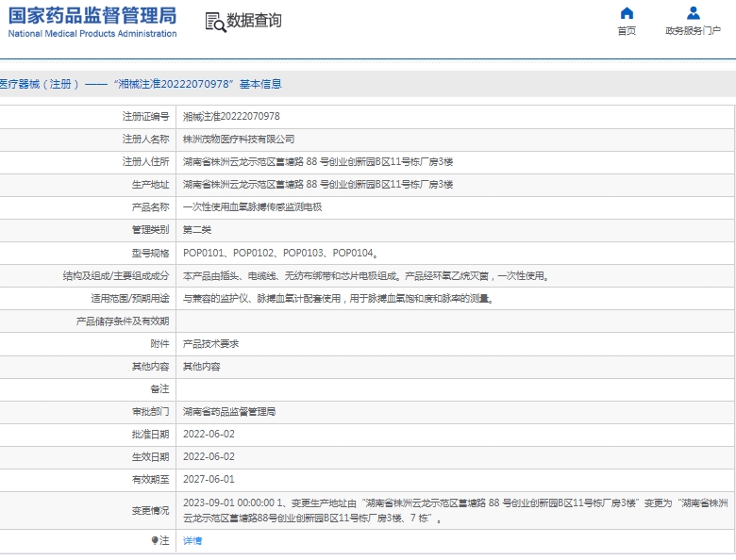Click the 有效期至 date 2027-06-01
This screenshot has height=560, width=736.
click(x=209, y=479)
